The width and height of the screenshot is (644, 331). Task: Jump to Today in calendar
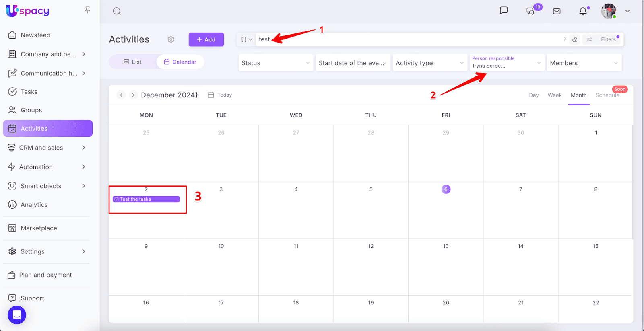pos(220,95)
